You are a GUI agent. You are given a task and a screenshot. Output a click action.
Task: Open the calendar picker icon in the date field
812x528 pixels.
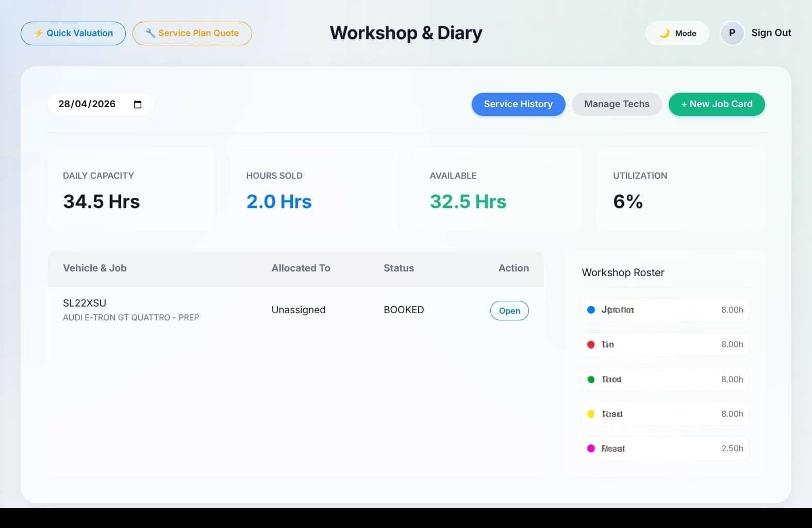pyautogui.click(x=138, y=105)
